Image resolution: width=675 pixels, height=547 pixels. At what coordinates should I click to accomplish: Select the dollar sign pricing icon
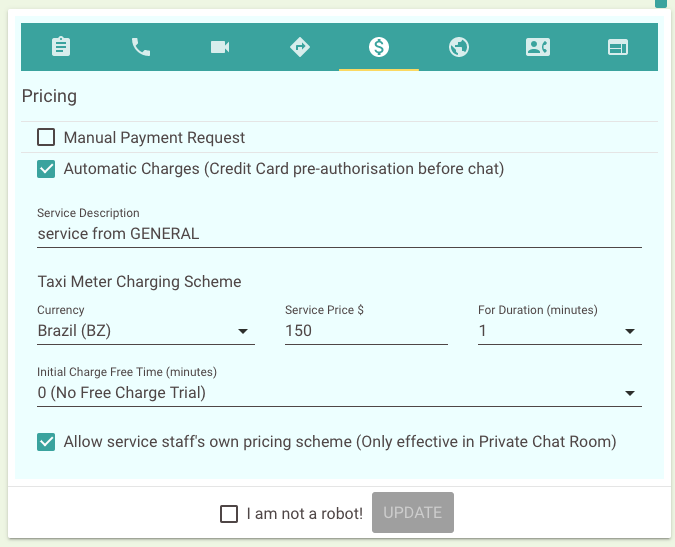(379, 46)
